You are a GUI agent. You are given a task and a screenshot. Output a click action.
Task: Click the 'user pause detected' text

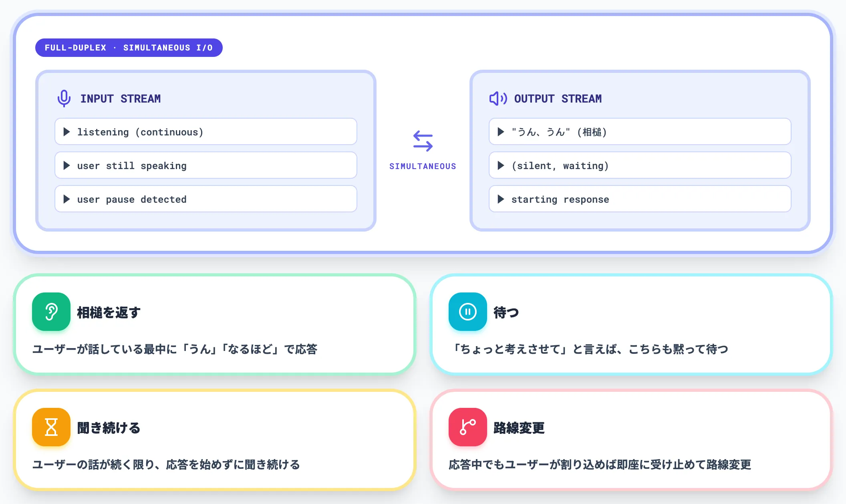pos(132,200)
